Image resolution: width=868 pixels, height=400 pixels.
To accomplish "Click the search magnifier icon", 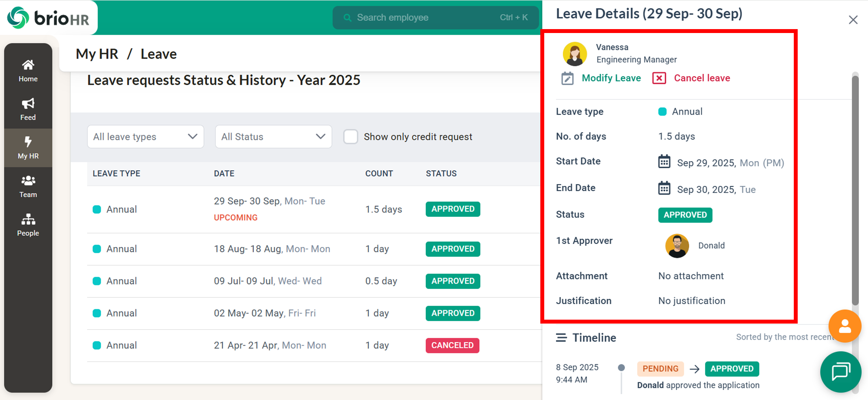I will tap(348, 18).
